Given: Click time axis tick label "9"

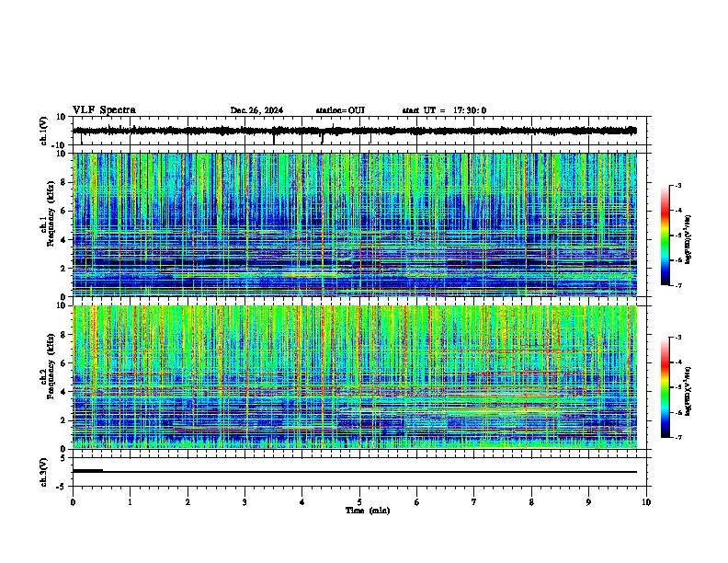Looking at the screenshot, I should coord(588,502).
